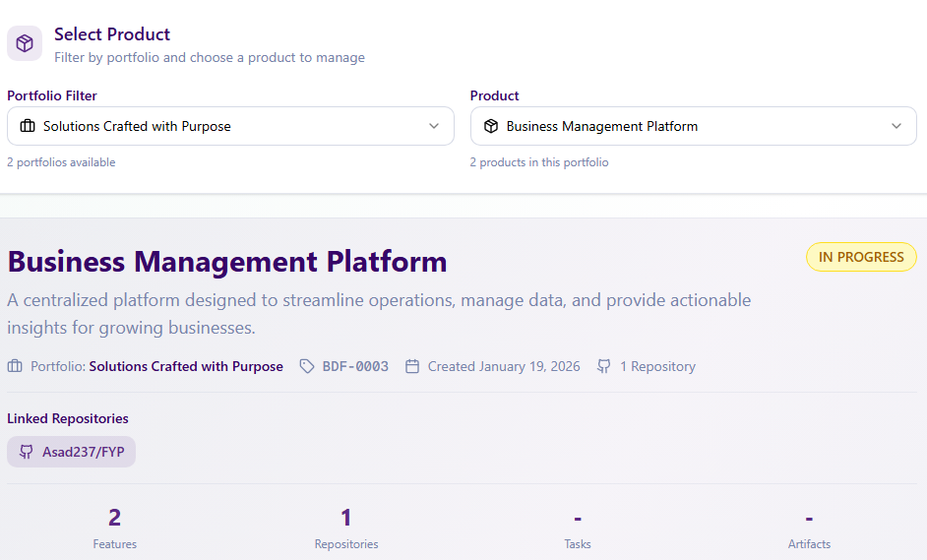Click the calendar icon beside Created date
This screenshot has width=927, height=560.
[x=412, y=366]
